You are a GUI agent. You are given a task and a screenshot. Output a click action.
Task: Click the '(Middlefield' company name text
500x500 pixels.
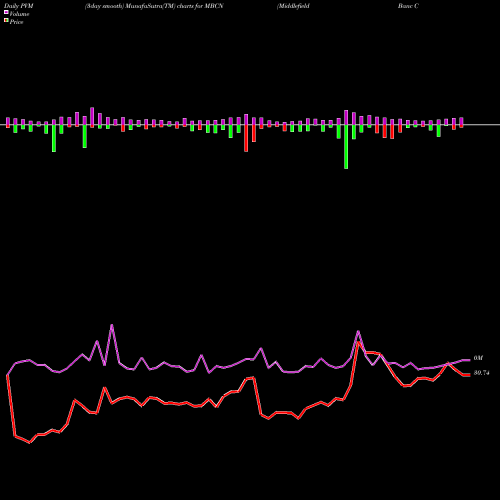[293, 6]
